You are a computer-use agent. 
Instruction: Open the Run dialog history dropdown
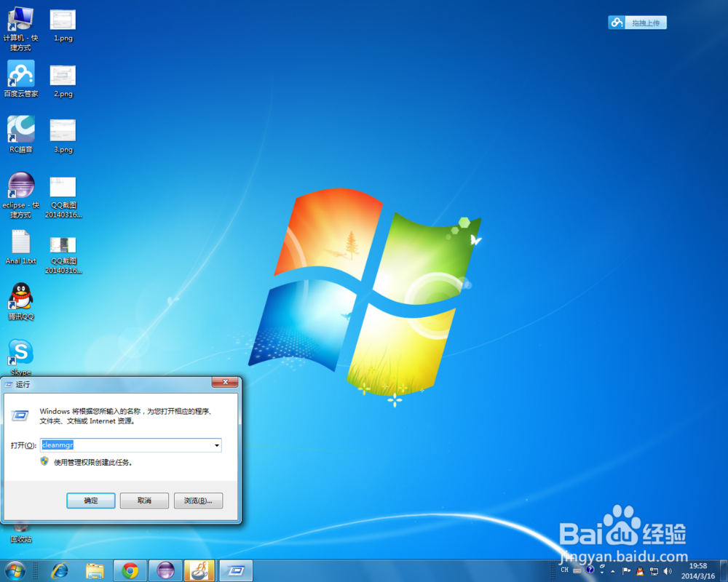click(216, 445)
